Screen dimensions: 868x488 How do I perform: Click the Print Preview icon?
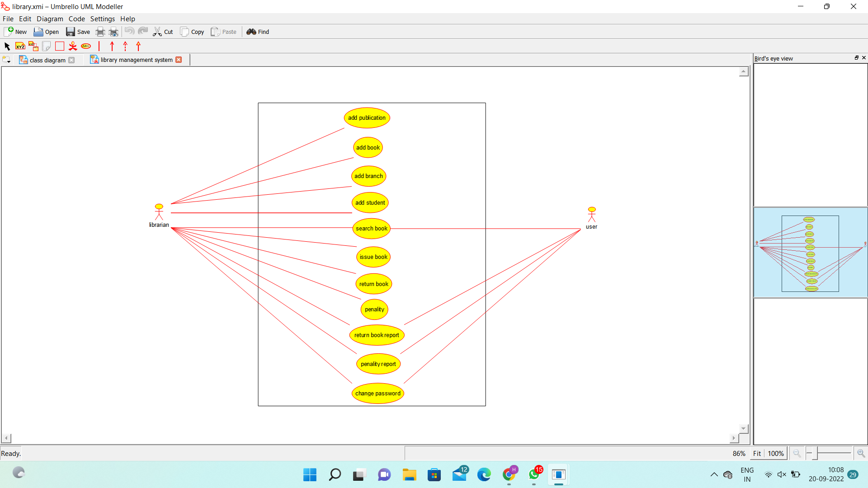[113, 32]
